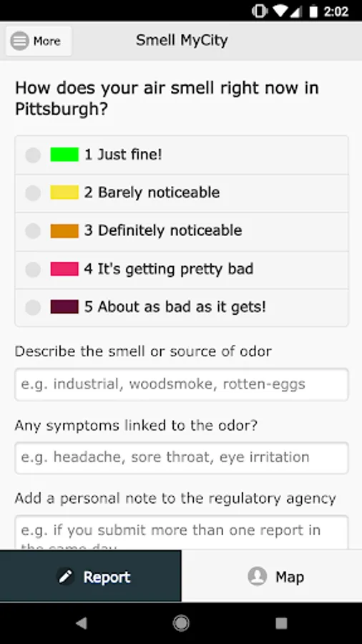Select '5 About as bad as it gets!' radio
362x644 pixels.
(33, 307)
